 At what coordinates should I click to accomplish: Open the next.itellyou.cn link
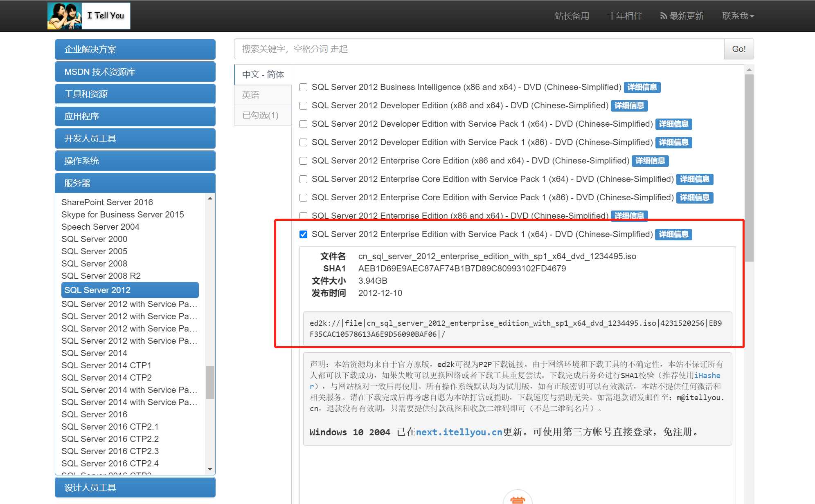[459, 432]
